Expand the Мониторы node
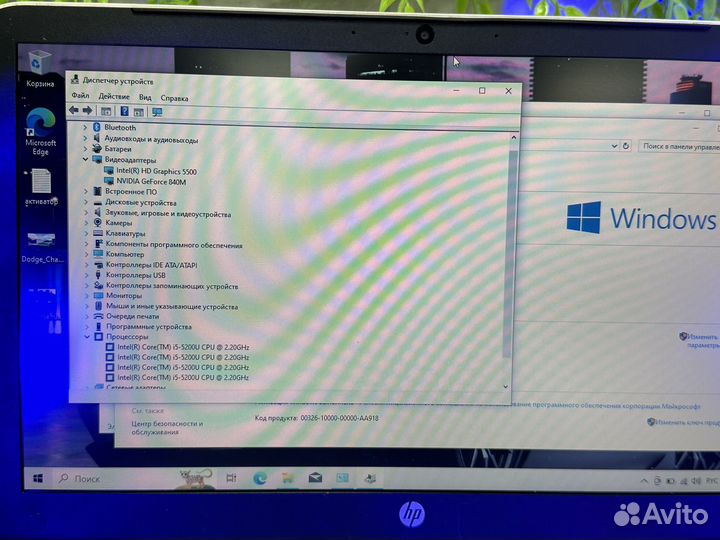 [x=86, y=296]
